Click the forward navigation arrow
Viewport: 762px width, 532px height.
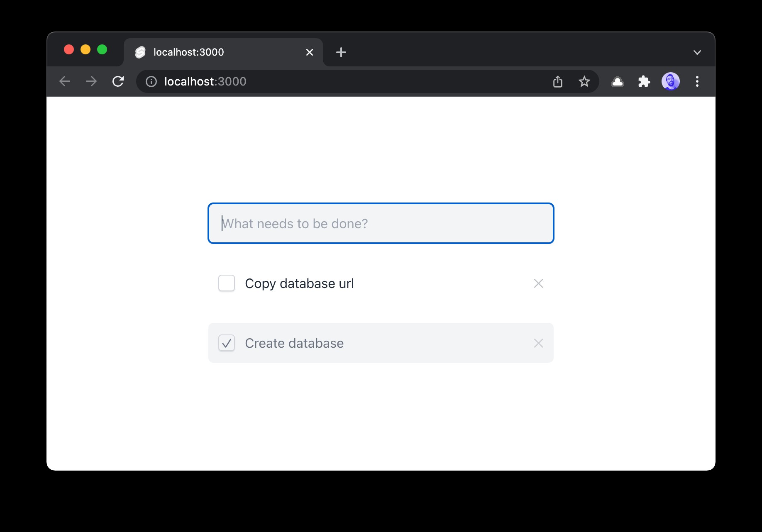click(91, 81)
